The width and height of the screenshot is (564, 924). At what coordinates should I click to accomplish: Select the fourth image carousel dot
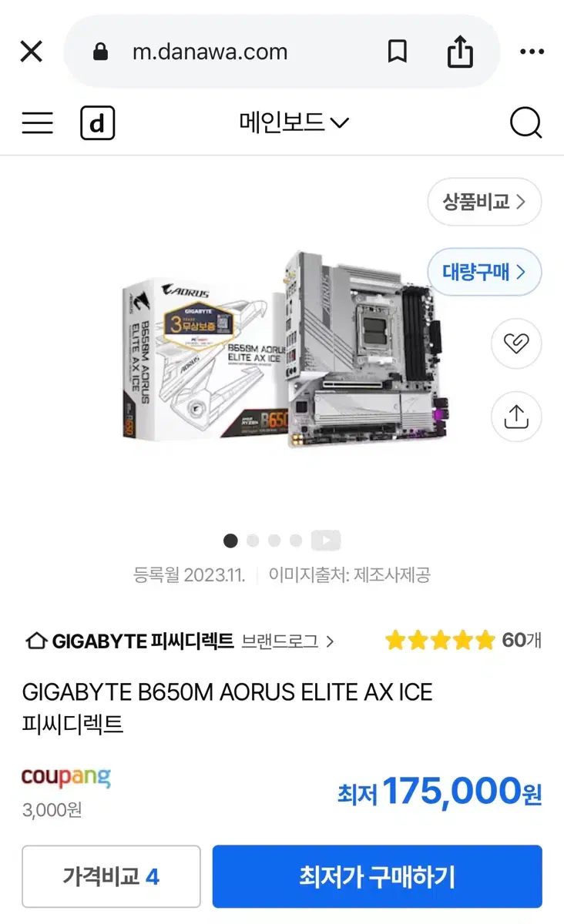pyautogui.click(x=296, y=541)
